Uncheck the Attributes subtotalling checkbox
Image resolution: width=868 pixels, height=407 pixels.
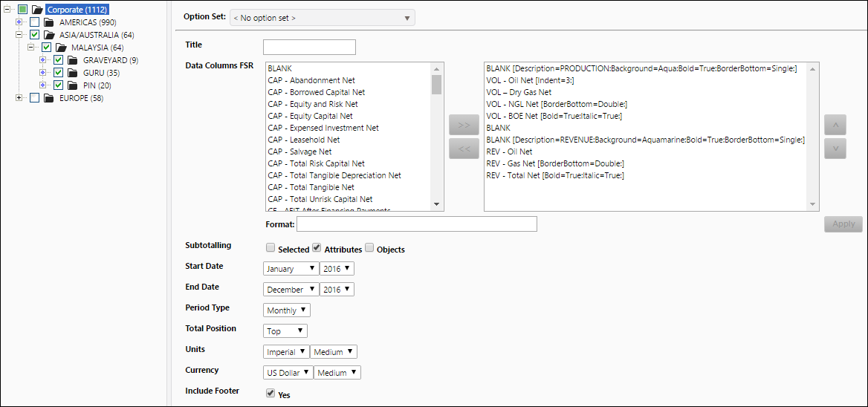tap(317, 248)
